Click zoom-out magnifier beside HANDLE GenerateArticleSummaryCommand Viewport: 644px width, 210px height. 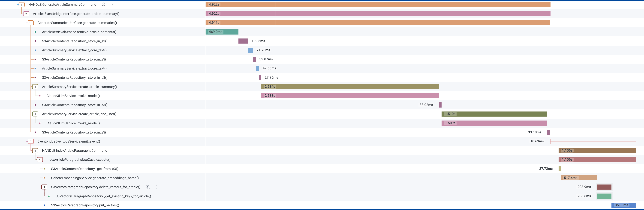[x=103, y=4]
